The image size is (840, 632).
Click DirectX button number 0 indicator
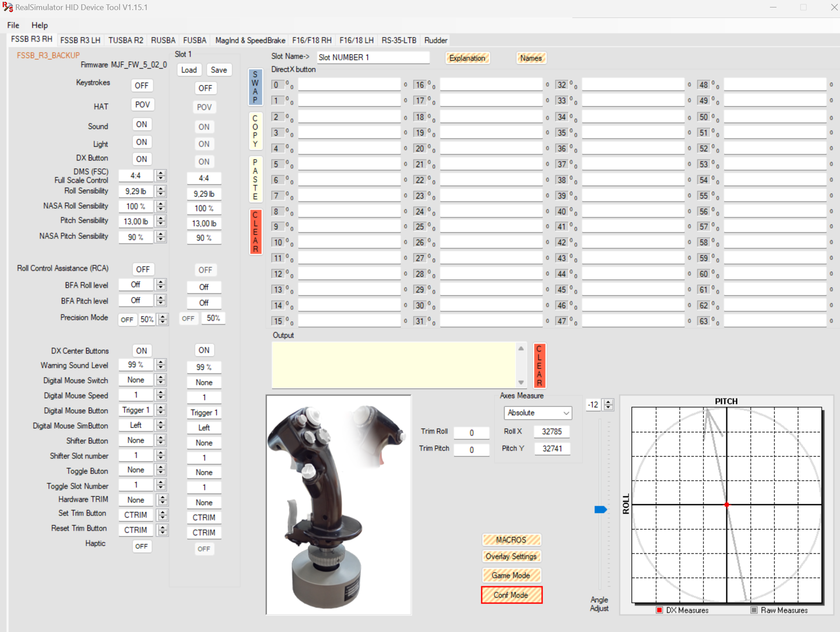click(277, 85)
